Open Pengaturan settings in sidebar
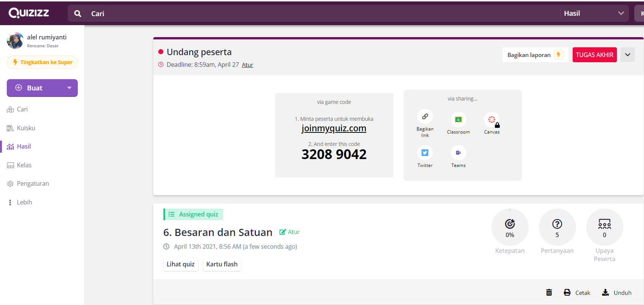The image size is (644, 305). (x=33, y=183)
